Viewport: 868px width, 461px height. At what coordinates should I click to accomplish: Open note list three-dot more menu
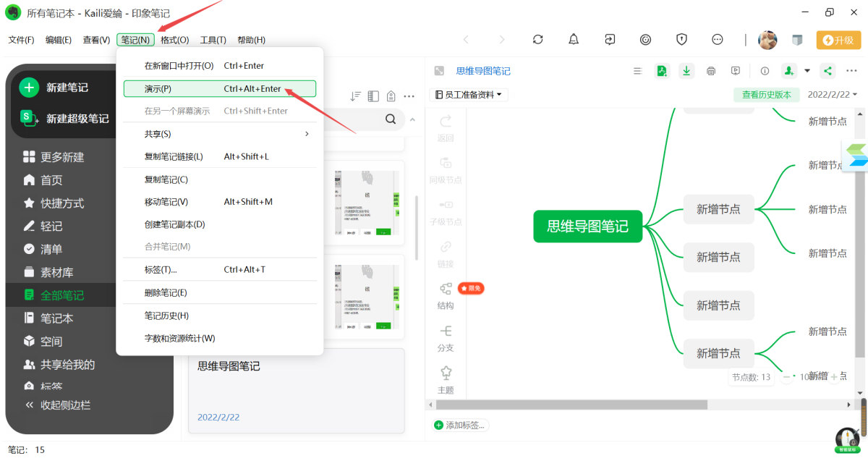(409, 96)
